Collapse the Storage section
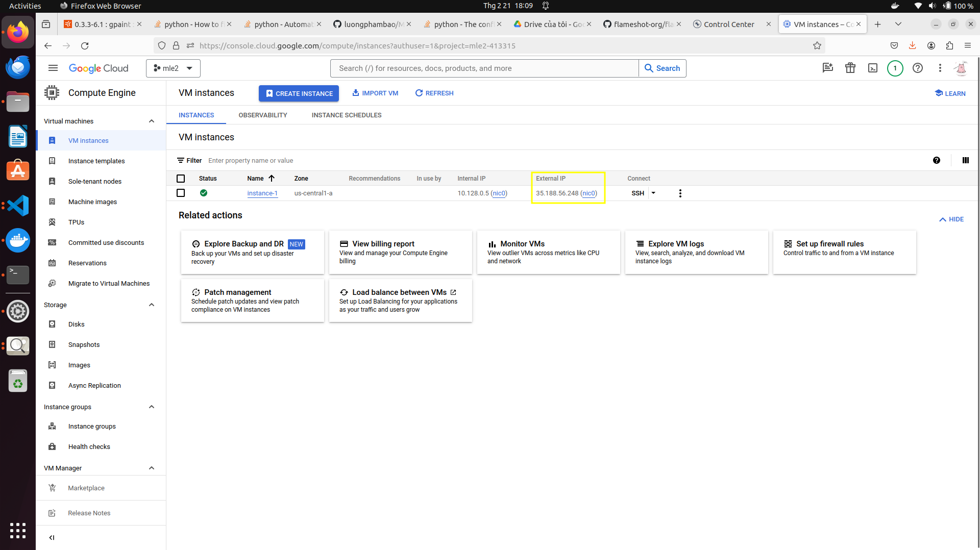 coord(152,305)
